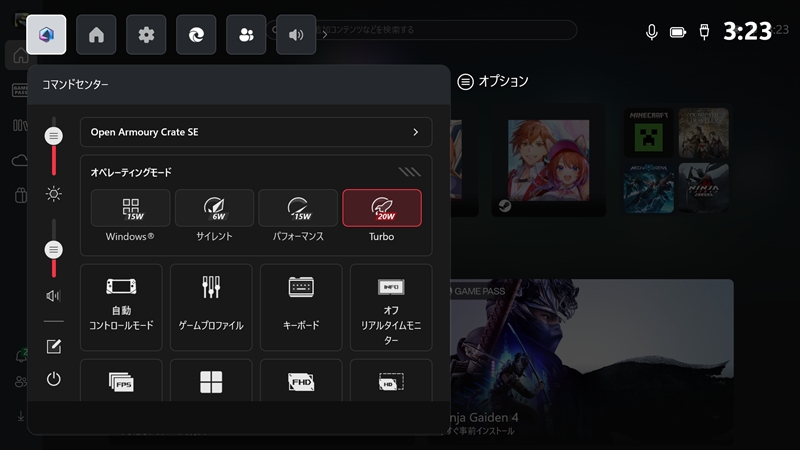Click the edit Command Center pencil icon
The image size is (800, 450).
click(x=54, y=346)
